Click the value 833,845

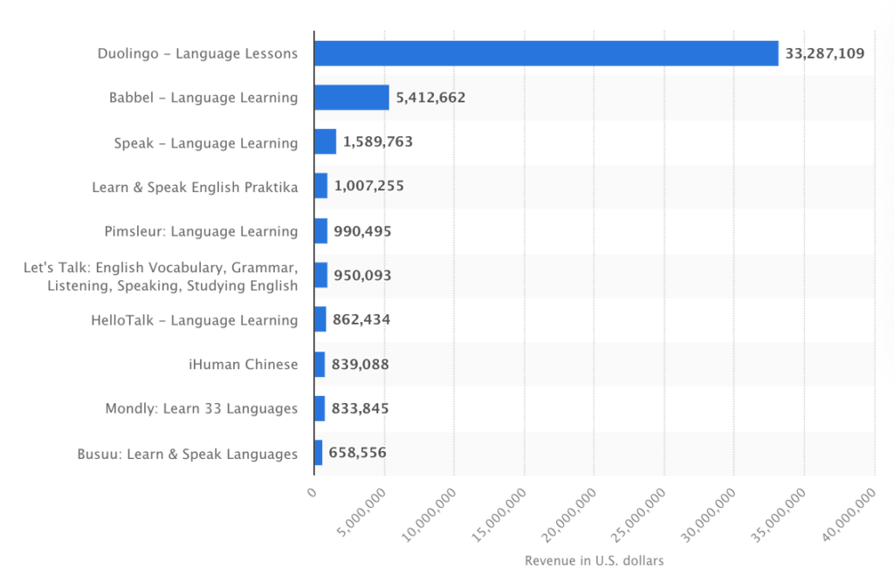click(x=361, y=408)
